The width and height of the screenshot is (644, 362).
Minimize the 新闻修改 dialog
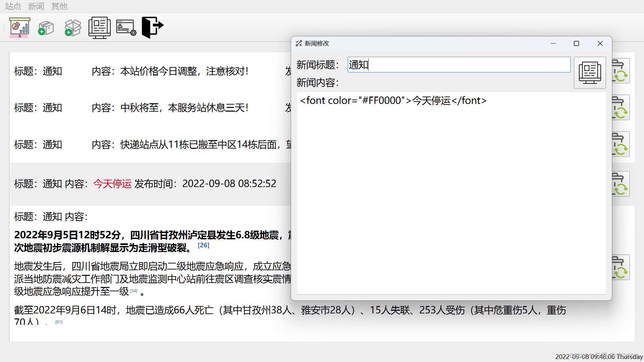pos(553,44)
